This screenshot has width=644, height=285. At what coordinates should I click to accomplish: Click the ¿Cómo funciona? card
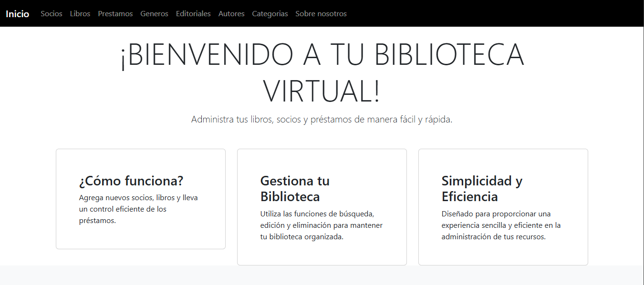click(140, 198)
